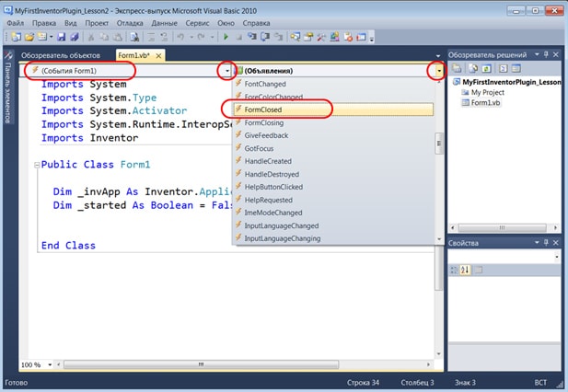The width and height of the screenshot is (568, 392).
Task: Open the Справка menu
Action: point(256,23)
